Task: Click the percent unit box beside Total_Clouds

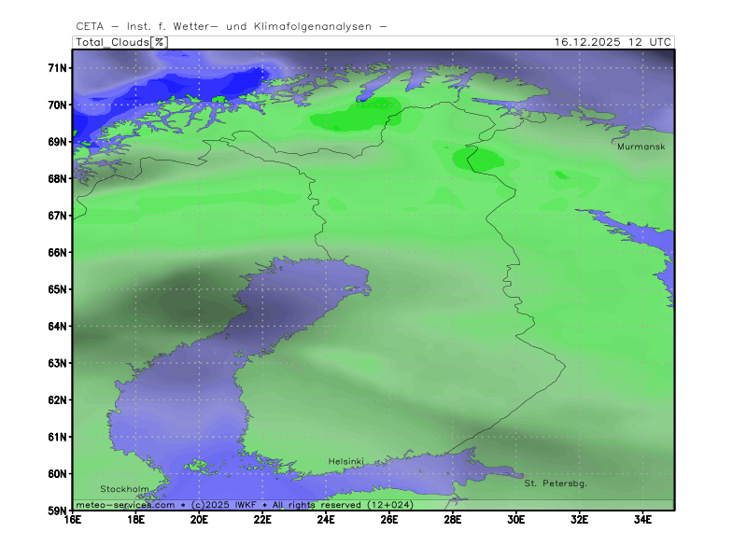Action: (x=160, y=42)
